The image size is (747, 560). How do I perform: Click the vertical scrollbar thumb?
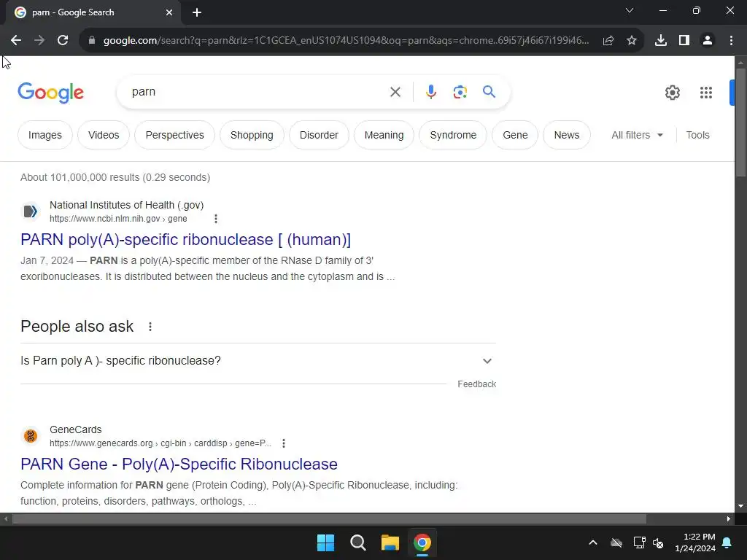coord(740,122)
